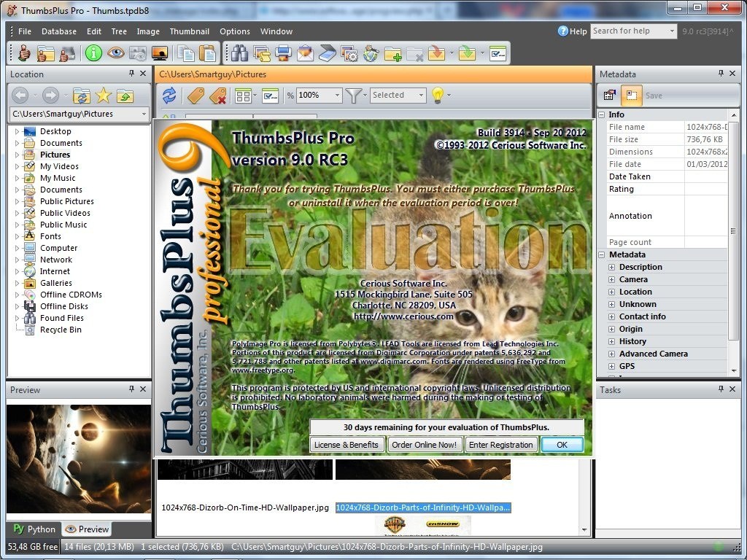The width and height of the screenshot is (747, 560).
Task: Click the disk thumbs-up scan drive icon
Action: click(x=67, y=52)
